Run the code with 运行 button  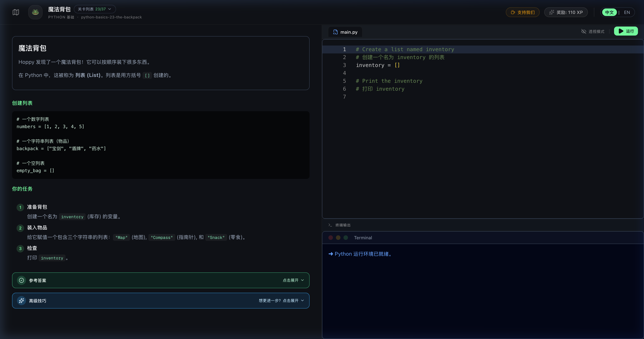coord(626,31)
